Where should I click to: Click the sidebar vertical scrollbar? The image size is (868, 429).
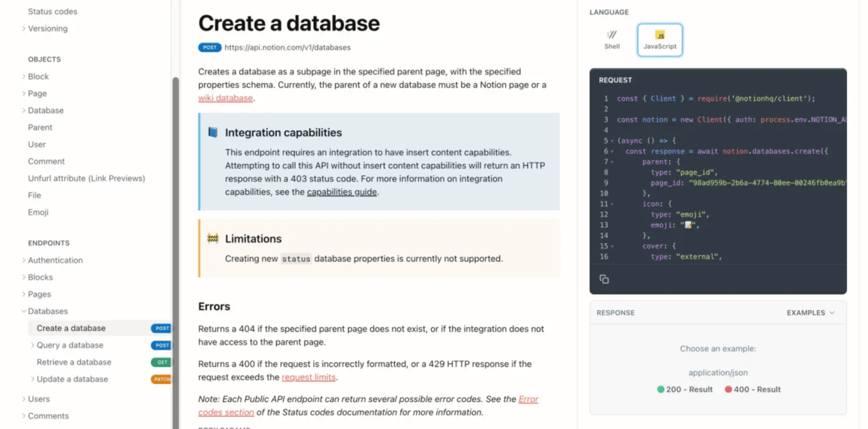point(176,225)
